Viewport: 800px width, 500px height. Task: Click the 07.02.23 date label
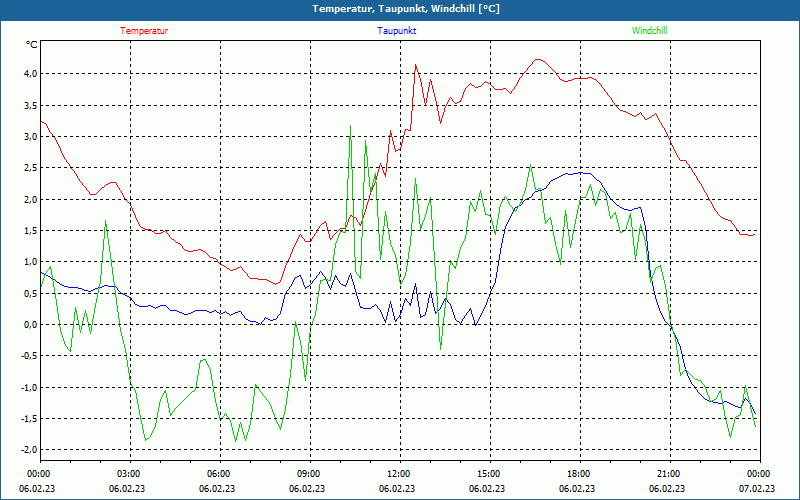(x=757, y=488)
